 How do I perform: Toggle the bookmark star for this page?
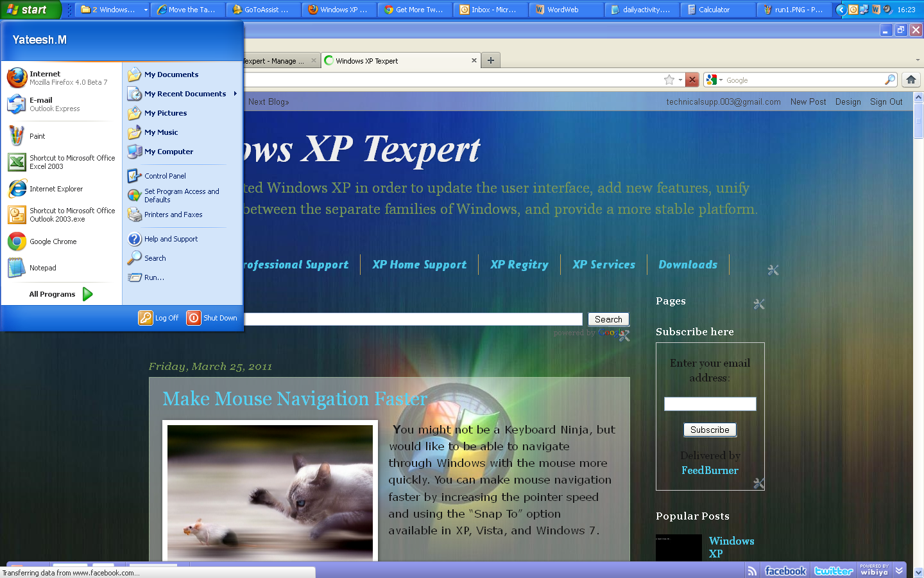(670, 80)
